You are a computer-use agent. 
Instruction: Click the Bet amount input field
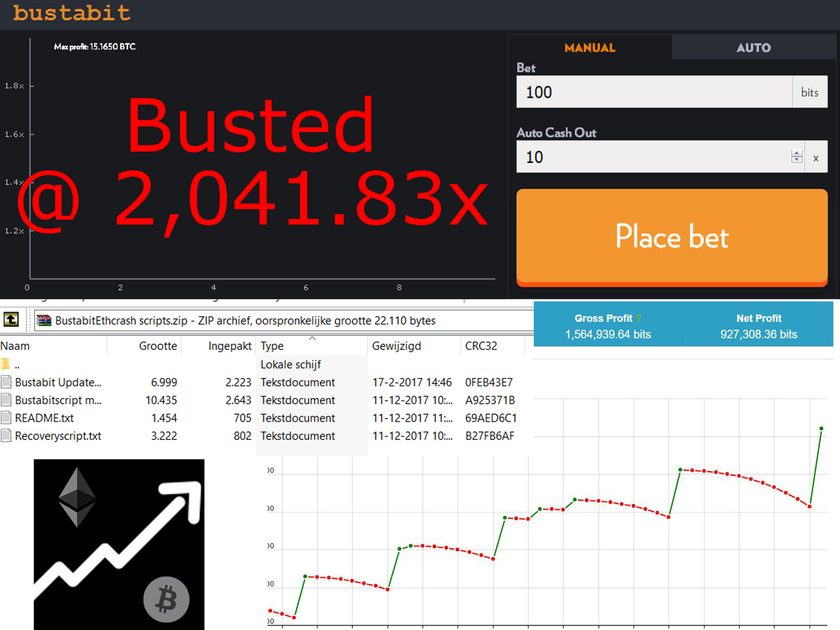[x=654, y=92]
